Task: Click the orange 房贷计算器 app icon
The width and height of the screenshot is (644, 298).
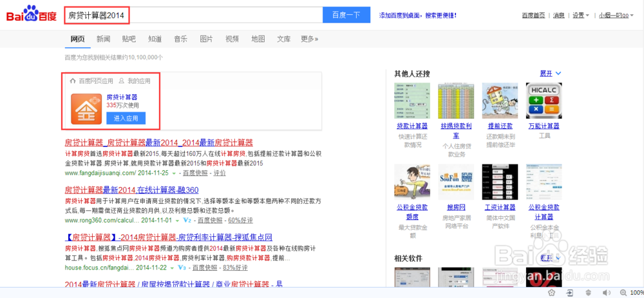Action: click(x=86, y=108)
